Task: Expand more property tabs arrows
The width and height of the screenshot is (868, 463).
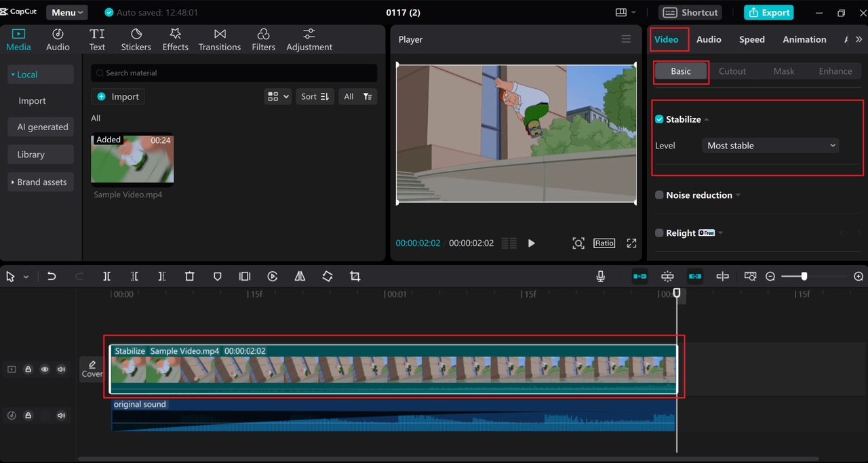Action: [x=859, y=39]
